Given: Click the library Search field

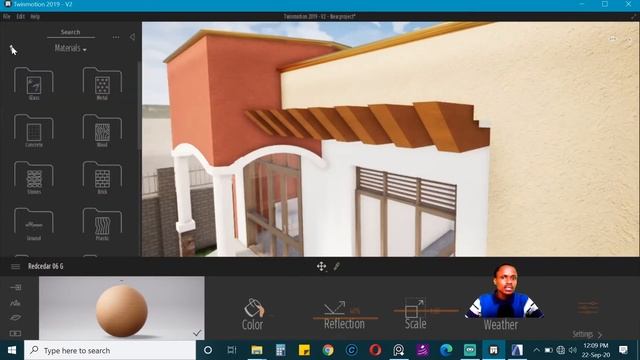Looking at the screenshot, I should (x=71, y=32).
